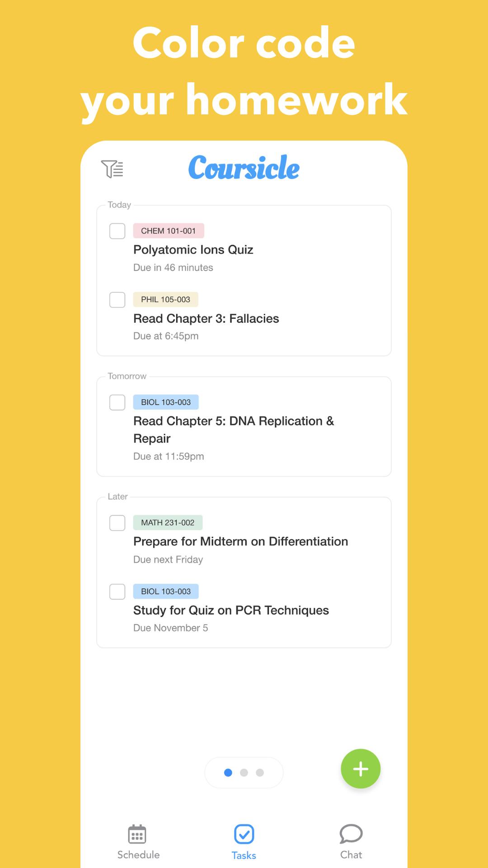The width and height of the screenshot is (488, 868).
Task: Check off Polyatomic Ions Quiz
Action: (117, 231)
